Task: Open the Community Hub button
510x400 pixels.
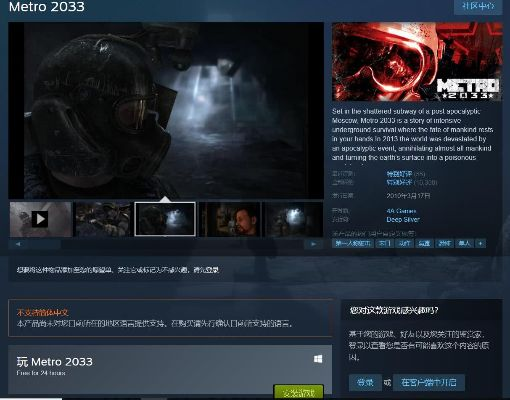Action: point(478,6)
